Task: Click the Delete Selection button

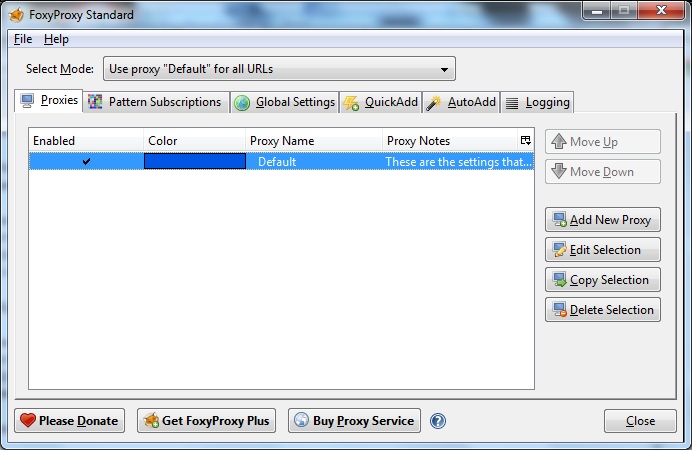Action: pos(603,309)
